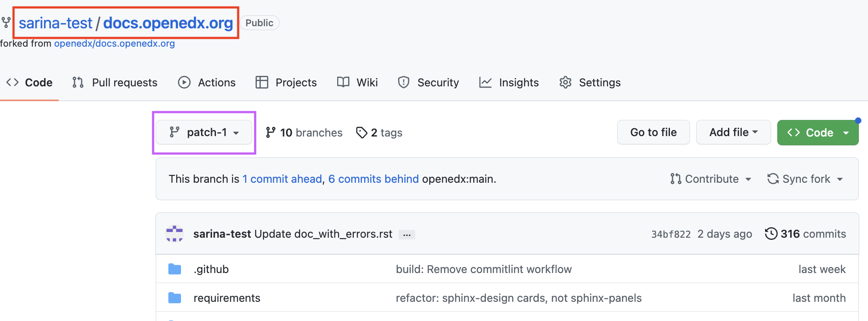
Task: Click the sarina-test avatar icon
Action: (x=174, y=234)
